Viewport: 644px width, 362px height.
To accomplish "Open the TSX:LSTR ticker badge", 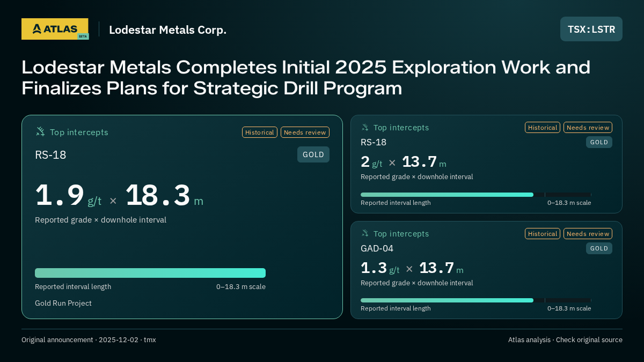I will point(591,29).
